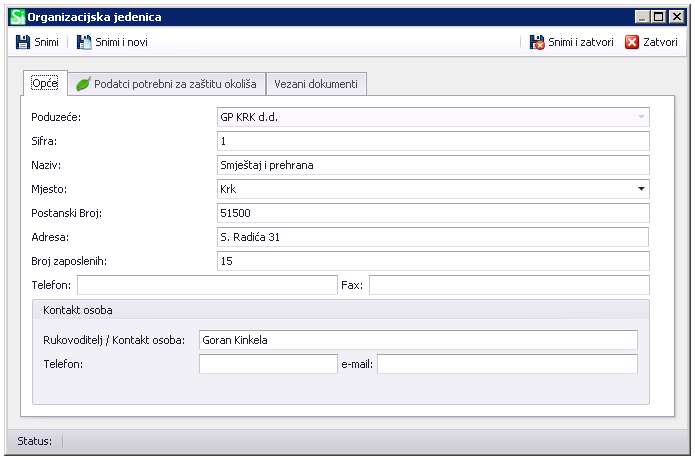695x460 pixels.
Task: Click the application logo in title bar
Action: [x=17, y=17]
